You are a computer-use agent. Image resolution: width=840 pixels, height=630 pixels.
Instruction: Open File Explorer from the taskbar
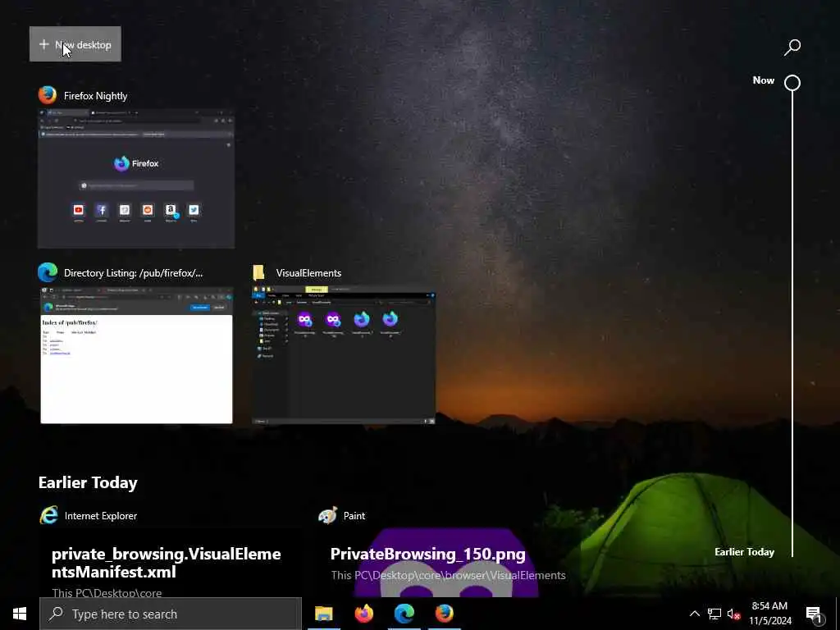click(x=323, y=614)
